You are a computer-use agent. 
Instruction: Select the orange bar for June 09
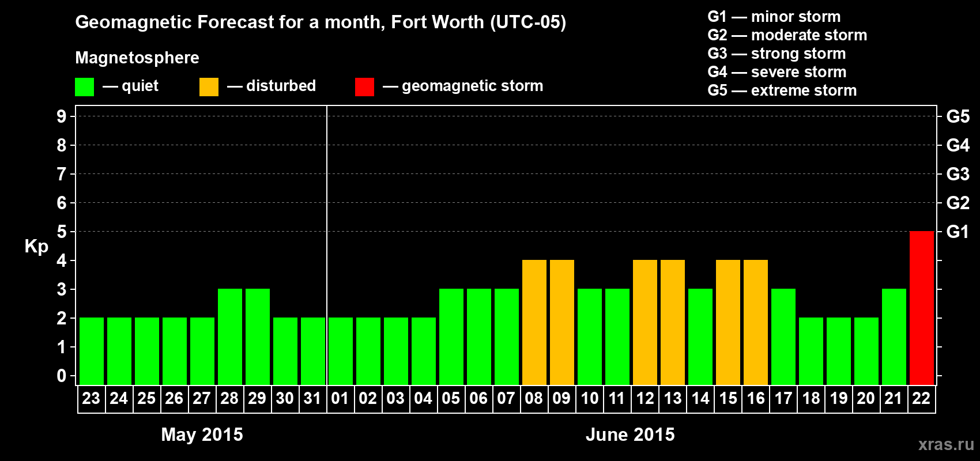point(562,322)
